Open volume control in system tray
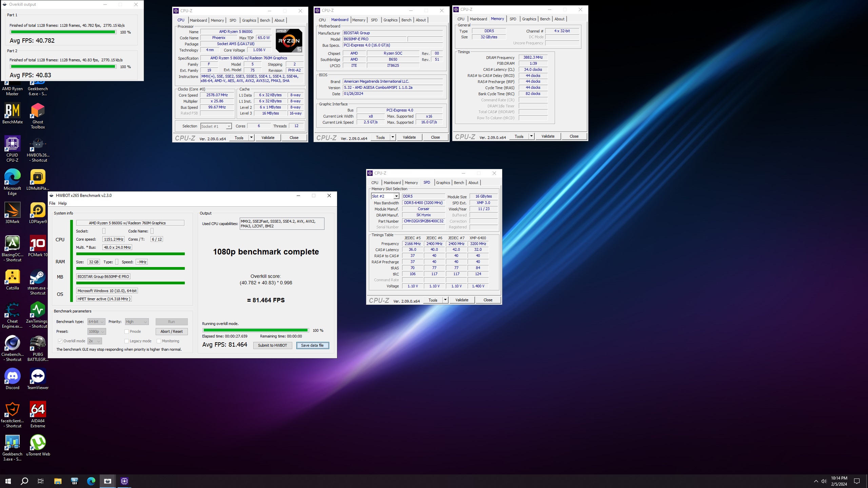The width and height of the screenshot is (868, 488). click(x=824, y=481)
